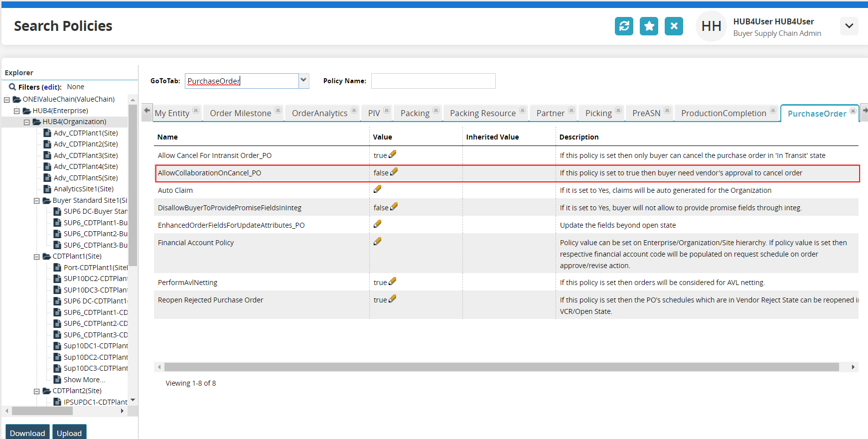This screenshot has height=439, width=868.
Task: Open the GoToTab dropdown arrow
Action: pos(303,81)
